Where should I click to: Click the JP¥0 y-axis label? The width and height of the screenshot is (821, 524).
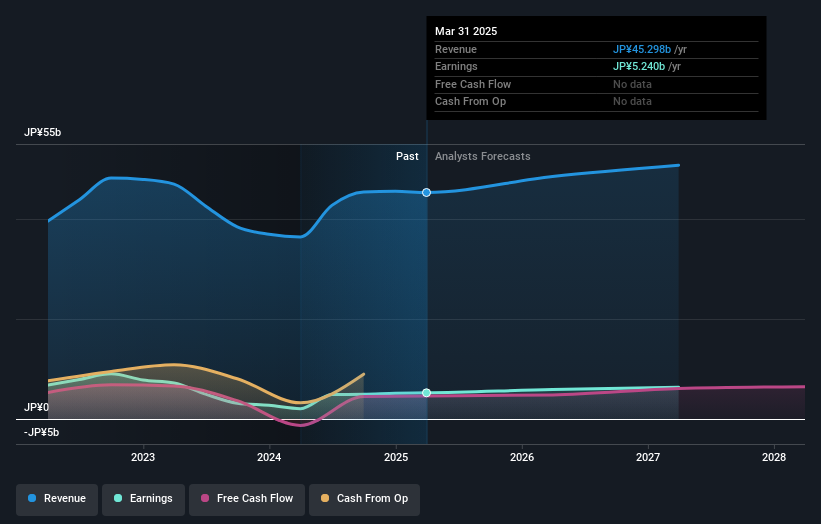[x=36, y=407]
